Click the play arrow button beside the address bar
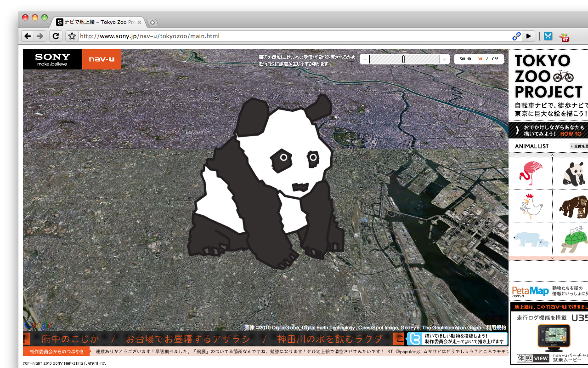This screenshot has height=368, width=588. pyautogui.click(x=529, y=36)
